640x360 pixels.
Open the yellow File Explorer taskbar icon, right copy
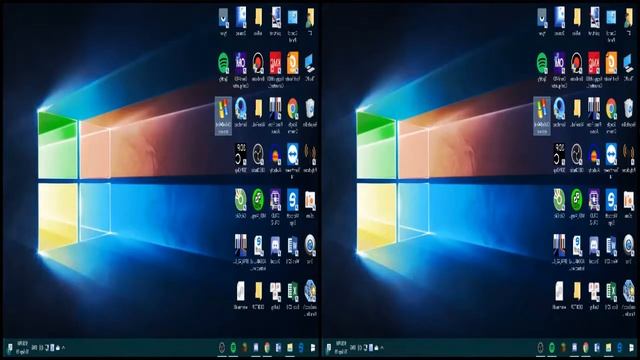pos(609,348)
